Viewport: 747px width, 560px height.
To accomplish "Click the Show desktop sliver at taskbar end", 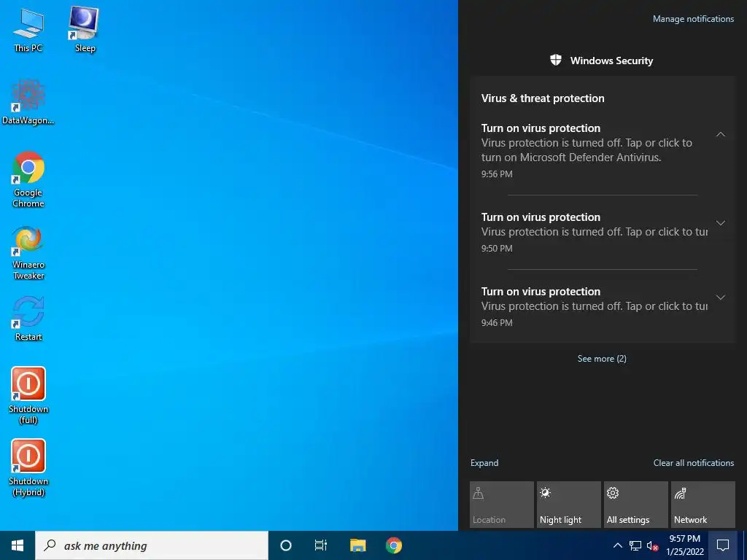I will pos(745,545).
